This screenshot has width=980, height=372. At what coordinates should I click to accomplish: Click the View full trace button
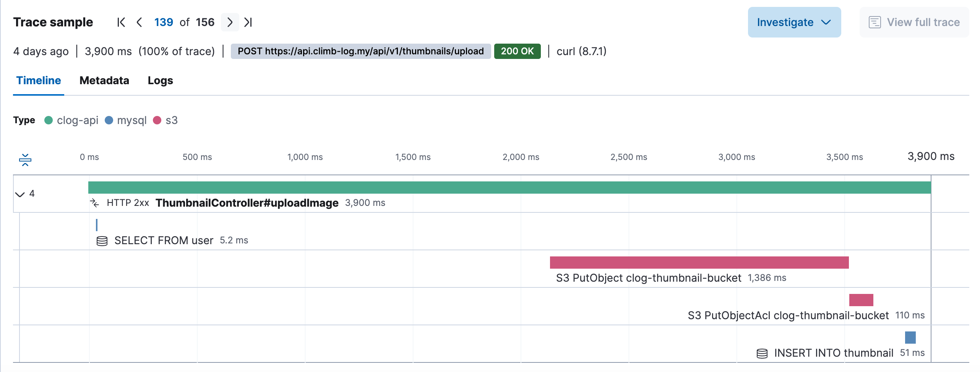[914, 22]
